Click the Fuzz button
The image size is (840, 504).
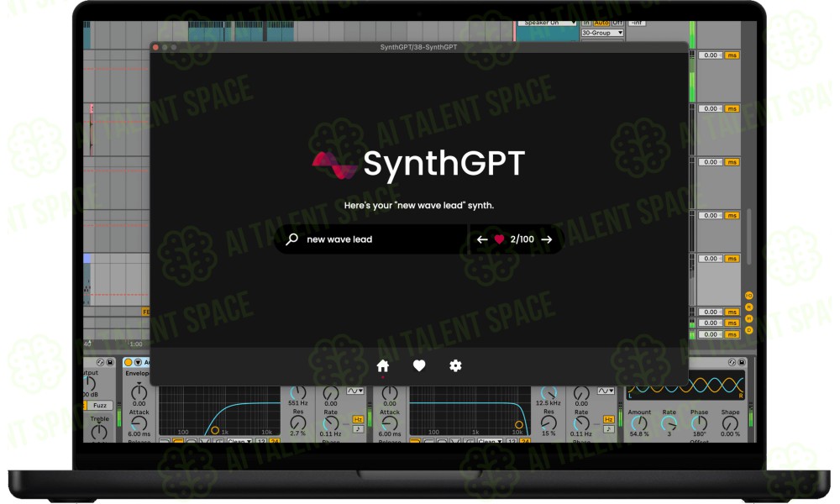[x=100, y=406]
